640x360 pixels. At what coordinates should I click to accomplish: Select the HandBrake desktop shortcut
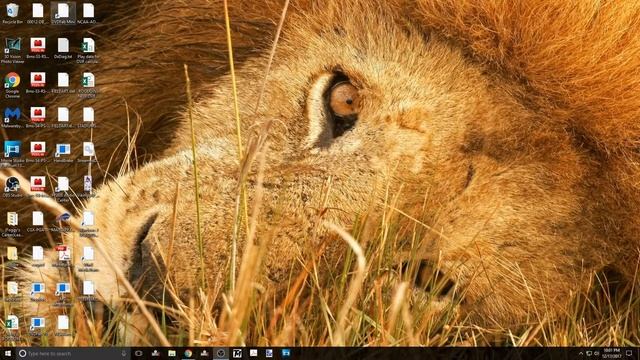pyautogui.click(x=63, y=153)
